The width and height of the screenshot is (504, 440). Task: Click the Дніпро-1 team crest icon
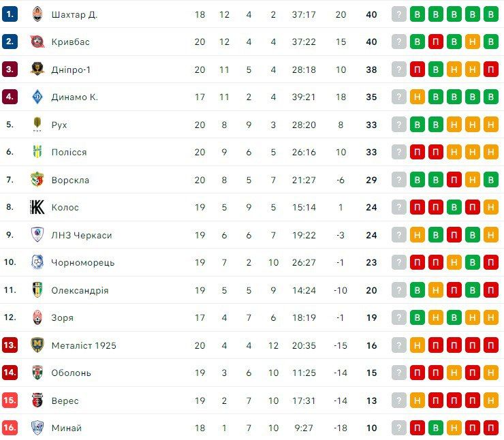tap(37, 69)
